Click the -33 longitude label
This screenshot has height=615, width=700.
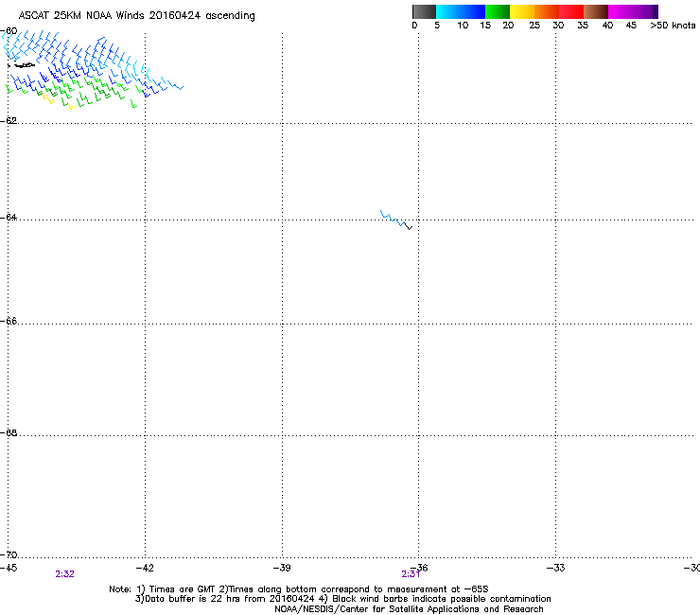point(556,568)
